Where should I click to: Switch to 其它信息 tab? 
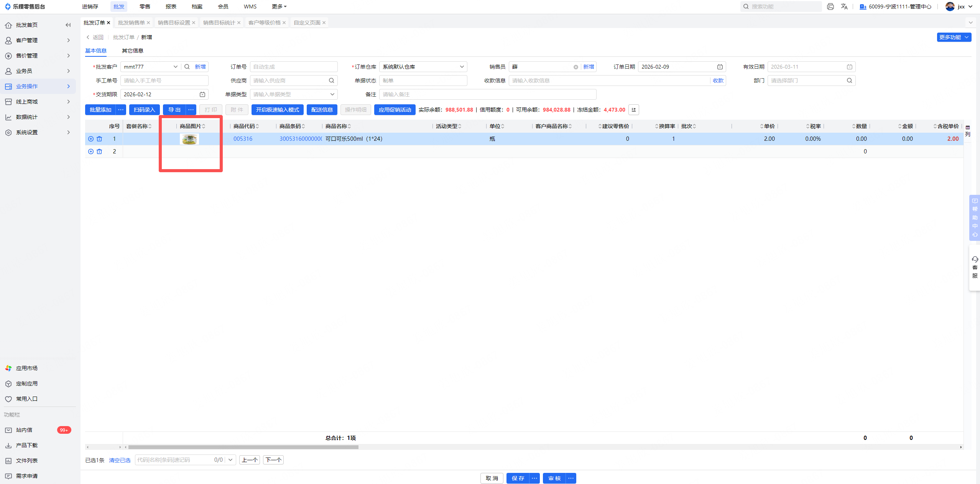coord(132,51)
